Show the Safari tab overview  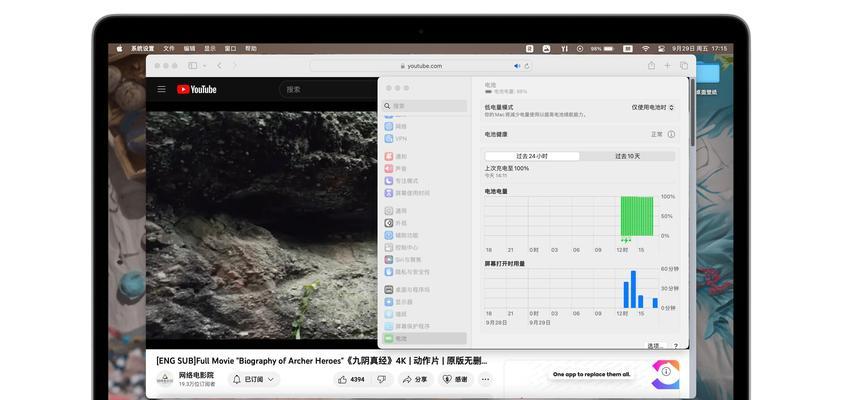684,66
